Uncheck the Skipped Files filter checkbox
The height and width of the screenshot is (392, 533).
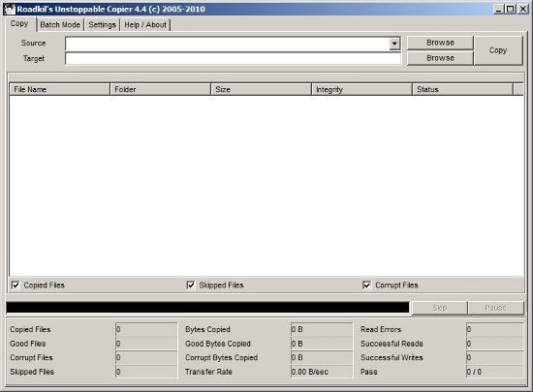tap(191, 286)
